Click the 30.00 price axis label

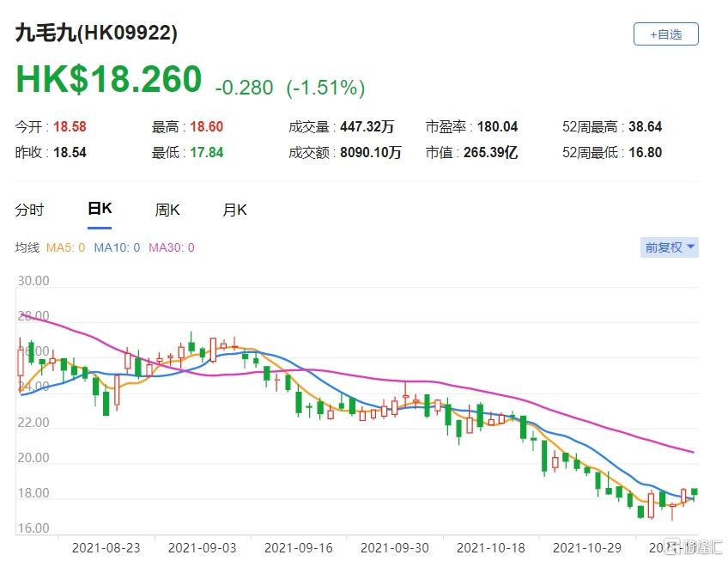[x=33, y=281]
